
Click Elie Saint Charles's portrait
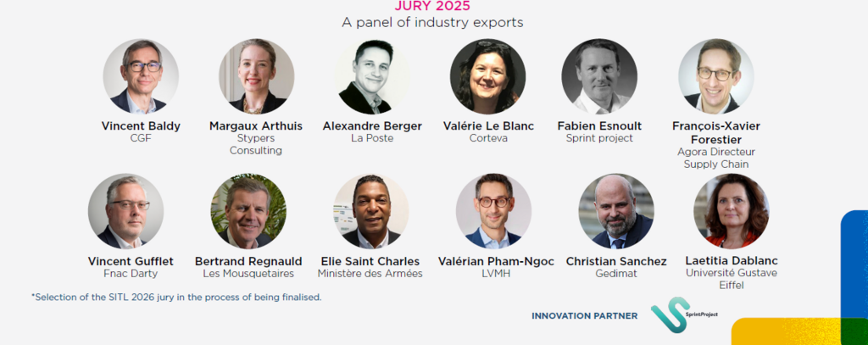(x=370, y=211)
